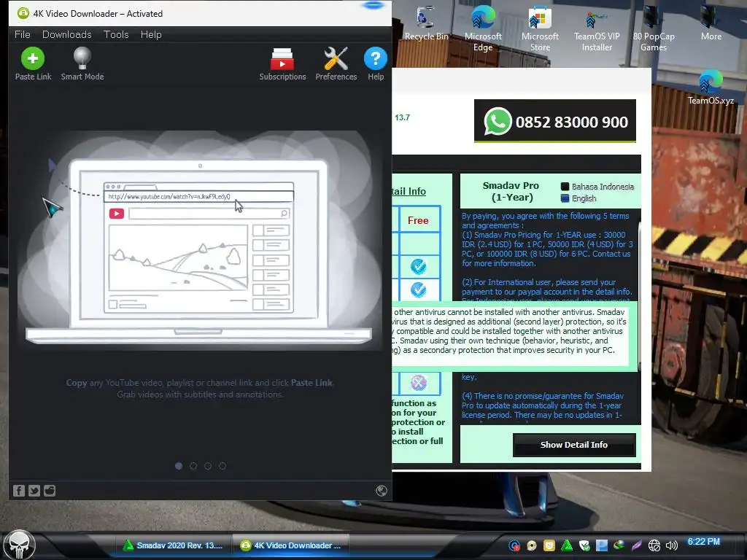Click the blue pane tray icon
Image resolution: width=747 pixels, height=560 pixels.
tap(602, 545)
